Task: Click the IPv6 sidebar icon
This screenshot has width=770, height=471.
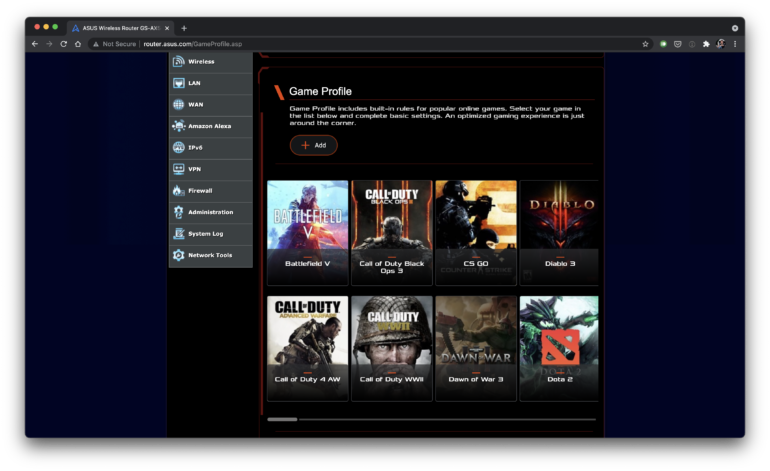Action: pos(179,147)
